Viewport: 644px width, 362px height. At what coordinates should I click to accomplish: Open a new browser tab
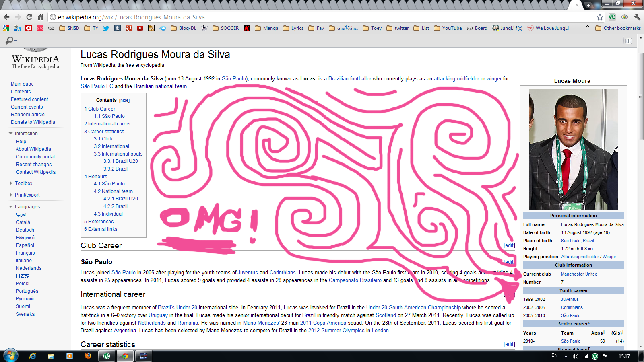coord(589,5)
